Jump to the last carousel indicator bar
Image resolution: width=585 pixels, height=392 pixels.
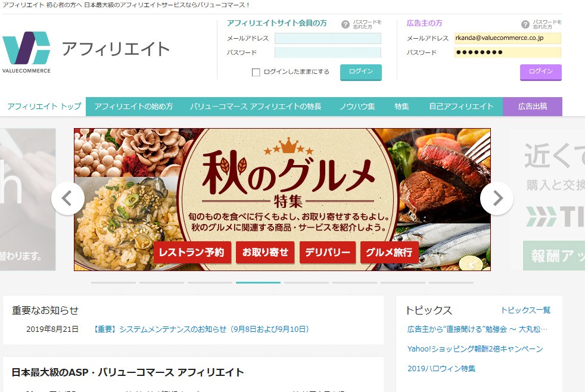[x=452, y=283]
